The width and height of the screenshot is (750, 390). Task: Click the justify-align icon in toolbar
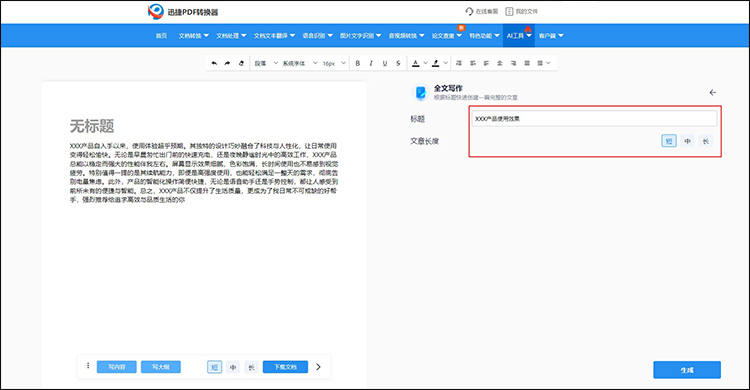(527, 63)
